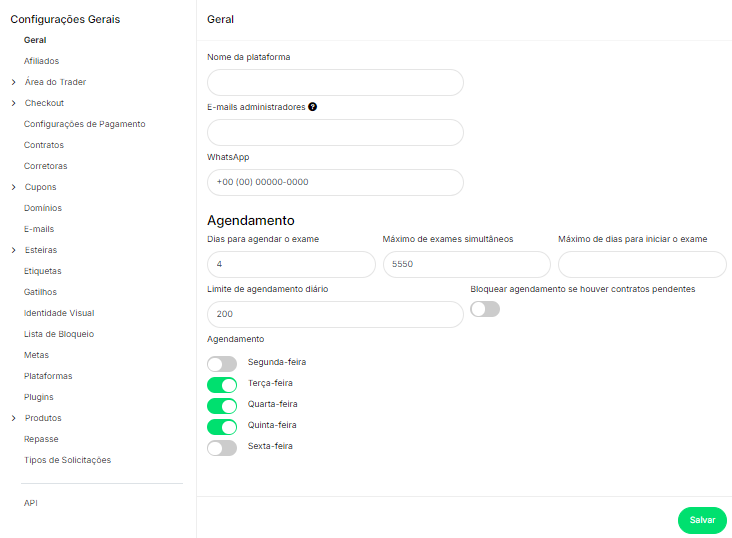This screenshot has width=732, height=538.
Task: Disable the Quinta-feira scheduling toggle
Action: [222, 427]
